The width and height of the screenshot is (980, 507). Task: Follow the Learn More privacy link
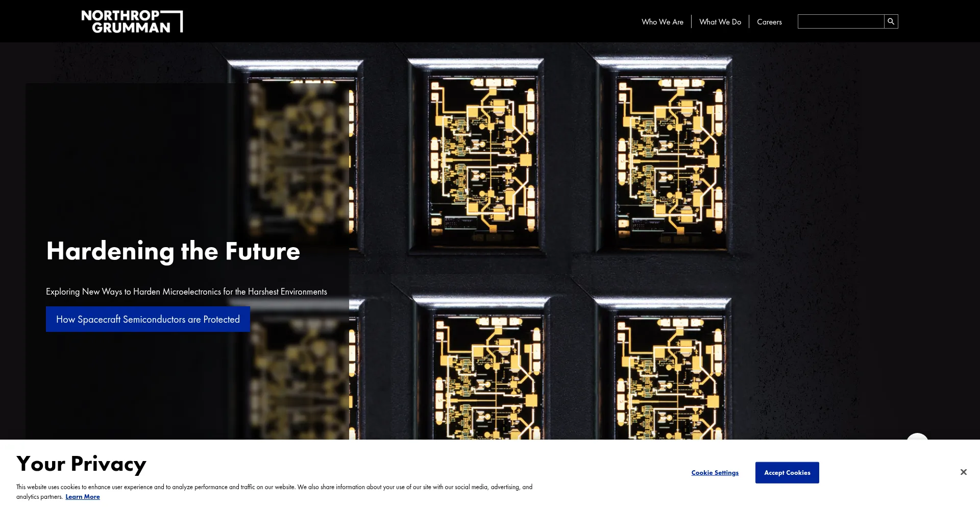(83, 496)
